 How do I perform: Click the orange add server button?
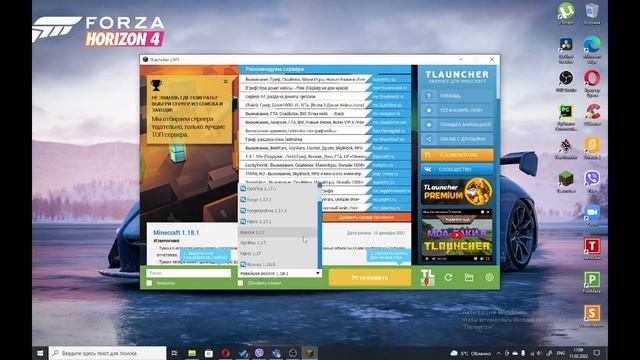point(367,217)
